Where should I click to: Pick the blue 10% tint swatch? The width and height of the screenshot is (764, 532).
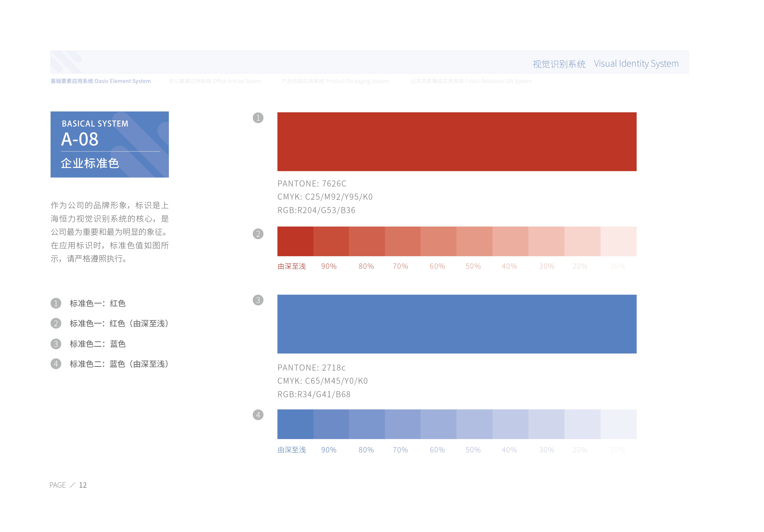(619, 424)
